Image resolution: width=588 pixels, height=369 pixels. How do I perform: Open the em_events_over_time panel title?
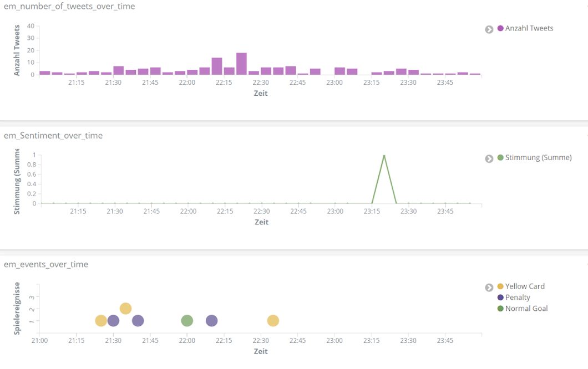click(46, 264)
